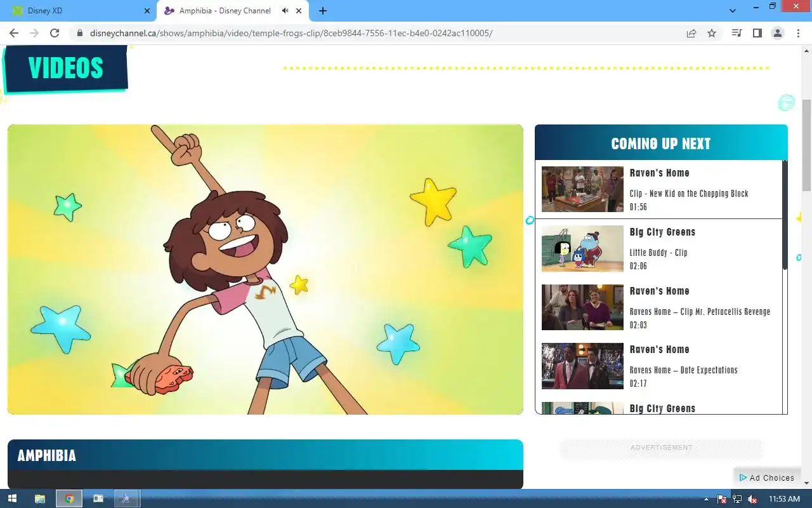Click the last partially visible Big City Greens heading
The width and height of the screenshot is (812, 508).
(x=662, y=408)
